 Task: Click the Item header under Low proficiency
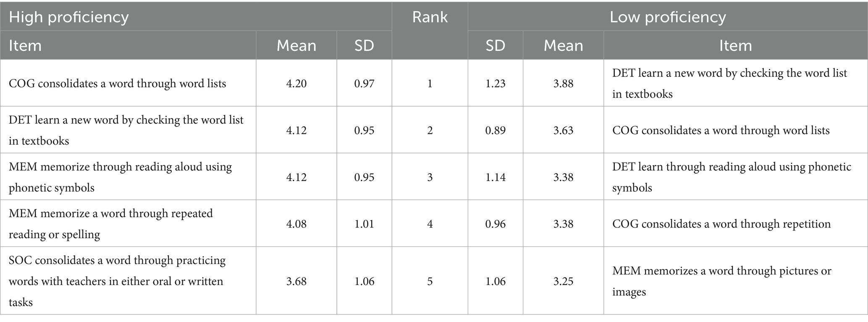click(735, 45)
